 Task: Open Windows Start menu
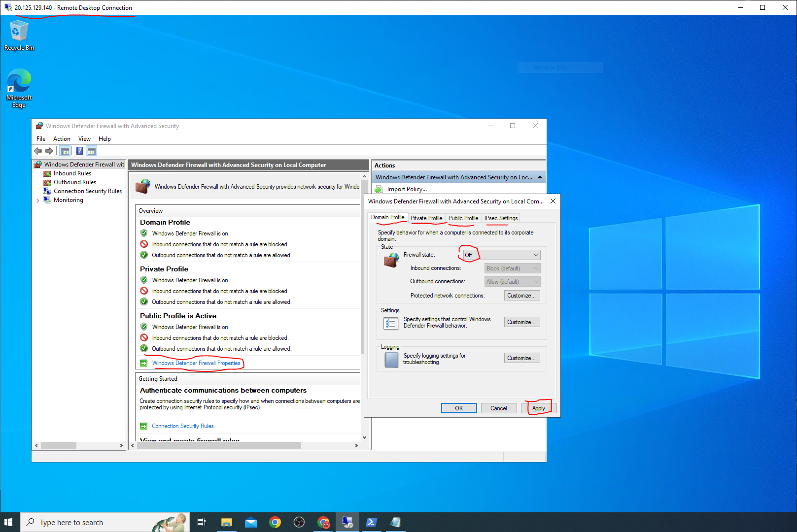pyautogui.click(x=8, y=522)
